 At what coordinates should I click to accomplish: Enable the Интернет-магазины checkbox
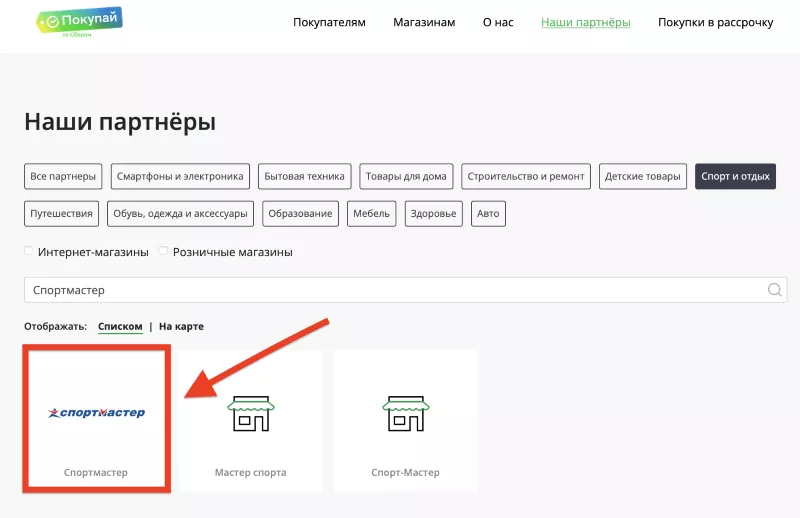[x=29, y=251]
